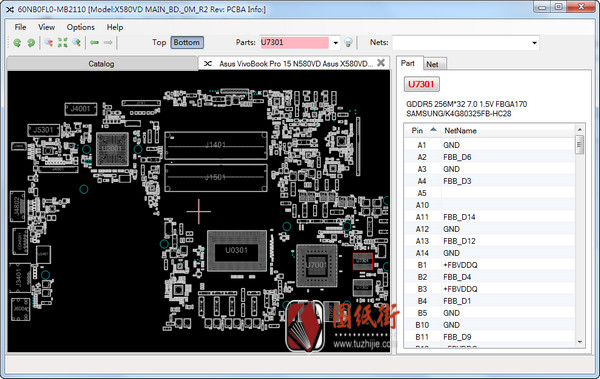This screenshot has height=379, width=600.
Task: Click into the Nets input field
Action: (x=461, y=42)
